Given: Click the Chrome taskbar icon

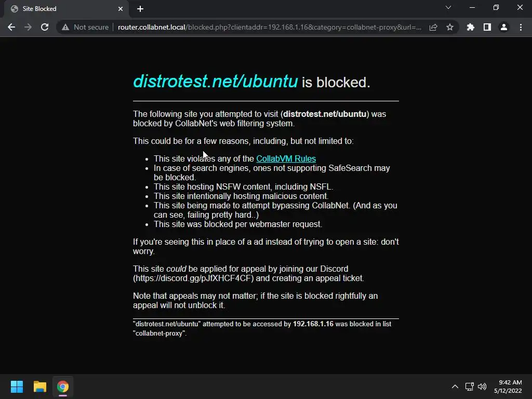Looking at the screenshot, I should click(63, 387).
